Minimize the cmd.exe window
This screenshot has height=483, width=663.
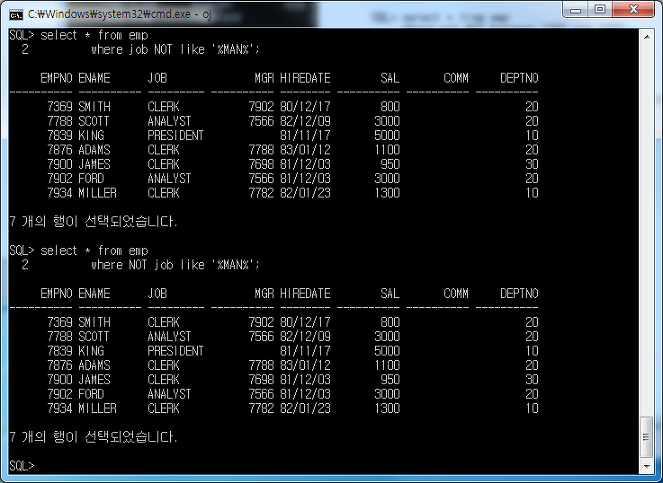575,10
